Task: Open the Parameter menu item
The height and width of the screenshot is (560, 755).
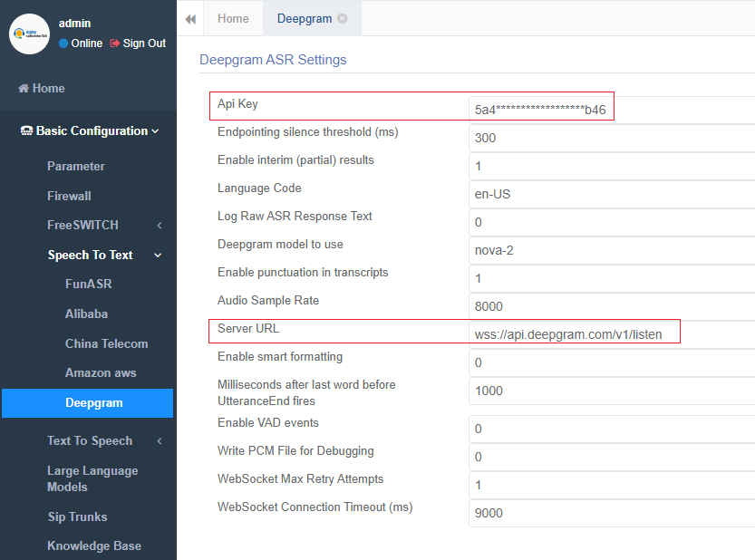Action: 76,166
